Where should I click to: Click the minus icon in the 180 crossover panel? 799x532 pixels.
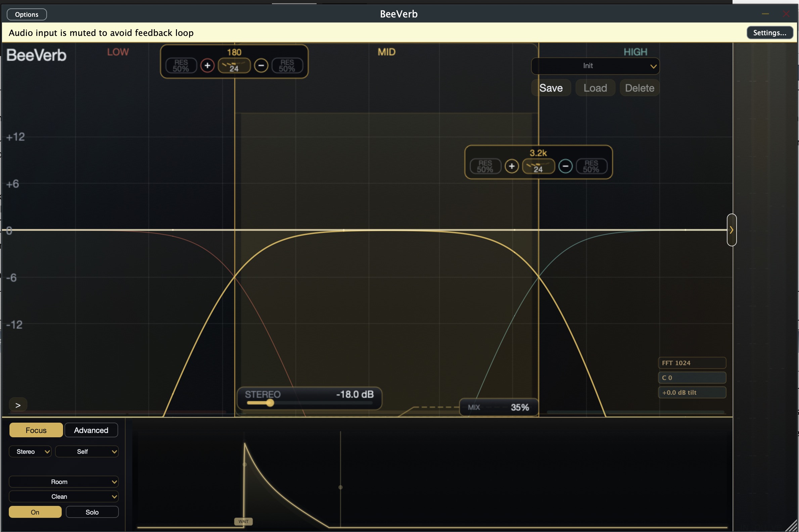pos(261,65)
